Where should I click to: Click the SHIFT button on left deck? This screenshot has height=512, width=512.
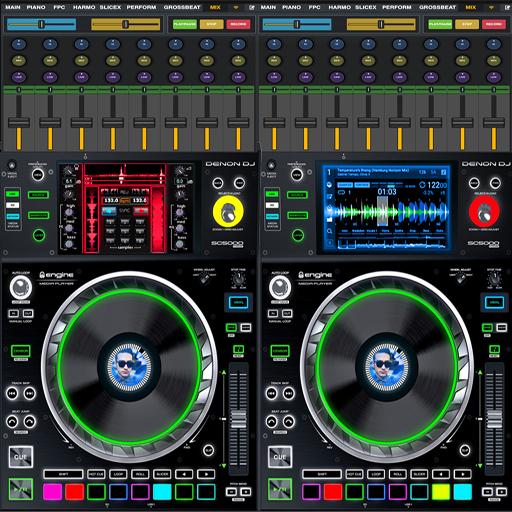63,474
